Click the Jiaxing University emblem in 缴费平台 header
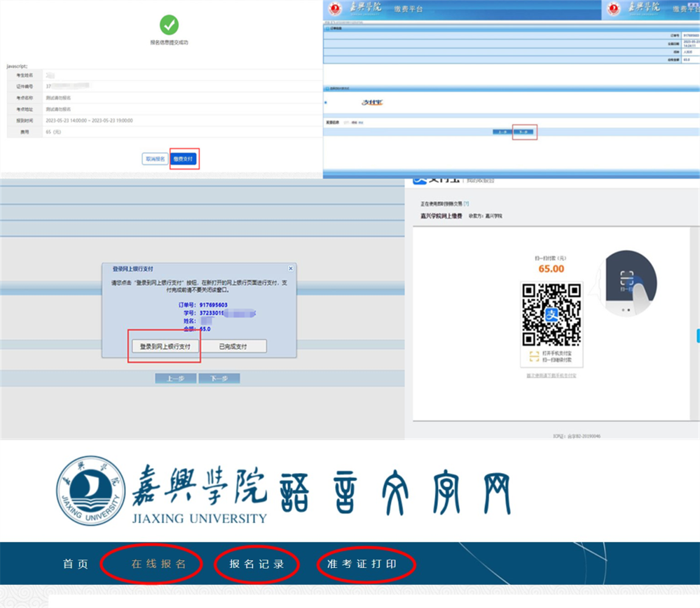The width and height of the screenshot is (700, 608). coord(334,10)
